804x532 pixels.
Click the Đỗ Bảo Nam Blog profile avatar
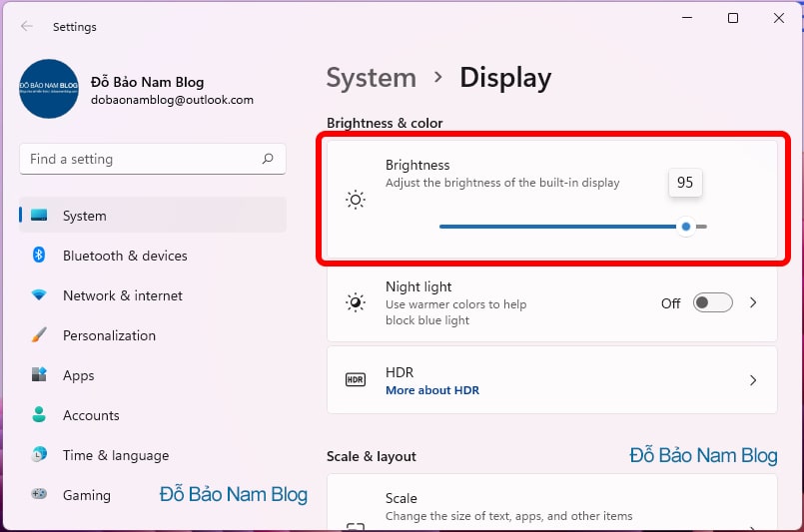pos(49,89)
